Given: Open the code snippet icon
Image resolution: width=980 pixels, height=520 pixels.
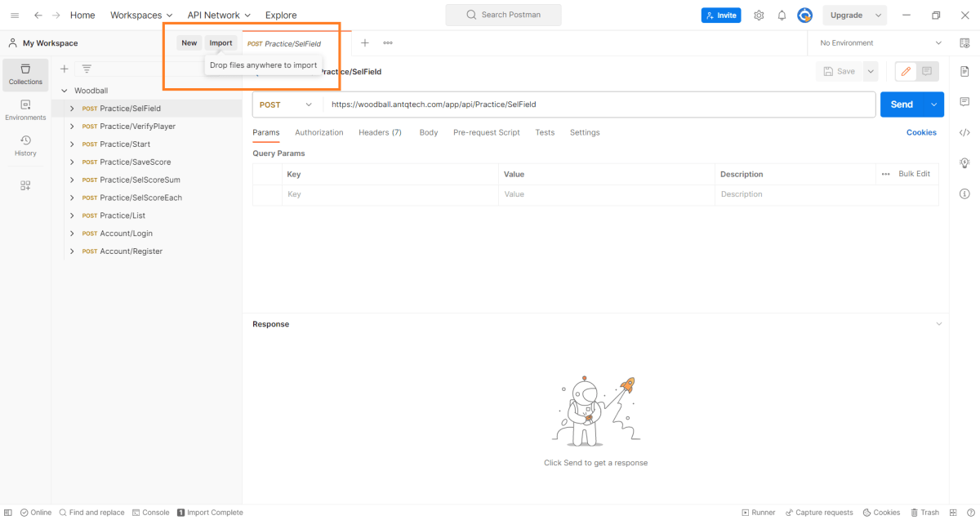Looking at the screenshot, I should 964,132.
